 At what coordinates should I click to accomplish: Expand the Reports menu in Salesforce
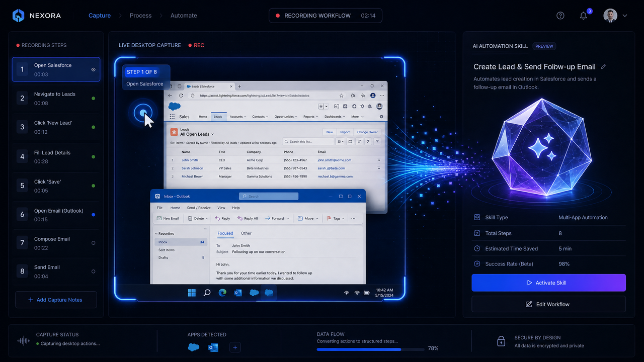tap(310, 117)
